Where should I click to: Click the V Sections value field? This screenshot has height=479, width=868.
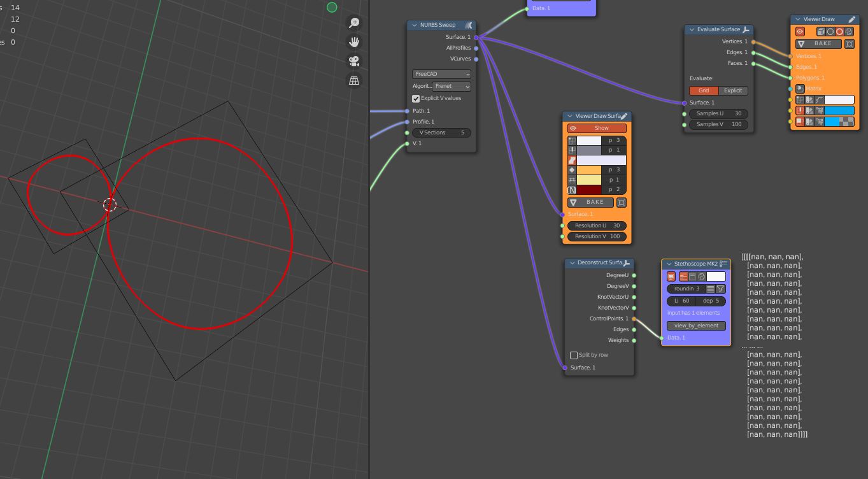[441, 132]
